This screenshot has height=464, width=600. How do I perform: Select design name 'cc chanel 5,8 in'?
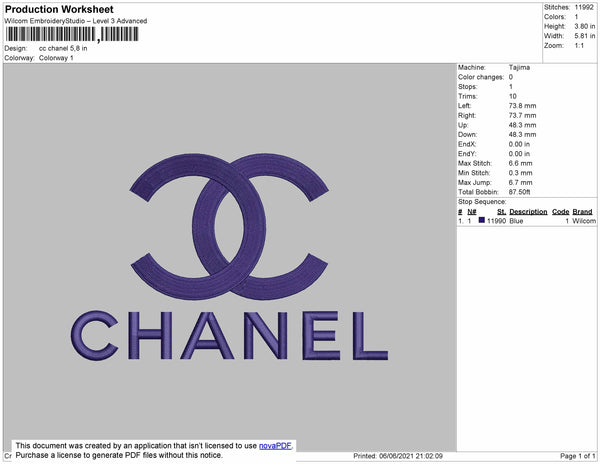[x=63, y=49]
